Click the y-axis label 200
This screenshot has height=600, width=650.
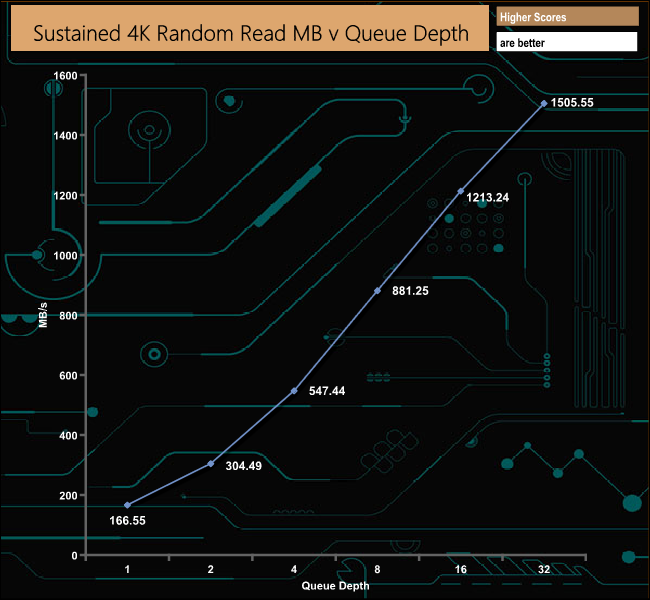[68, 496]
